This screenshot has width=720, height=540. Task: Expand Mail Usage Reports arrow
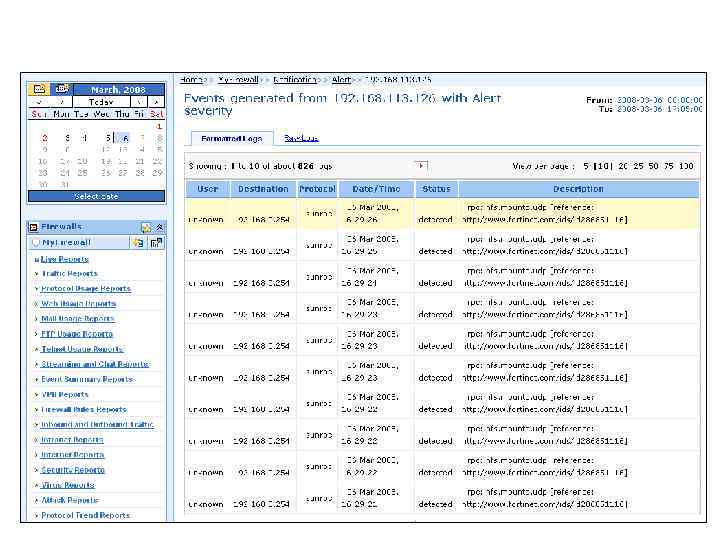click(36, 319)
